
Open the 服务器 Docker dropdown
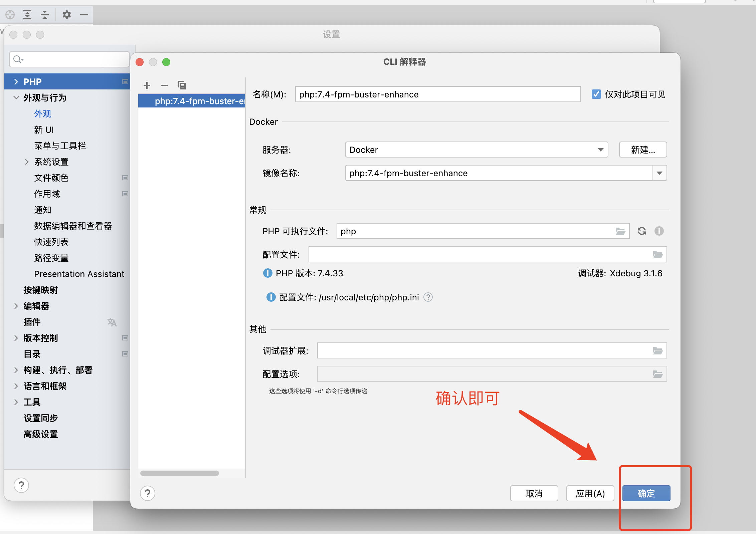pos(600,150)
